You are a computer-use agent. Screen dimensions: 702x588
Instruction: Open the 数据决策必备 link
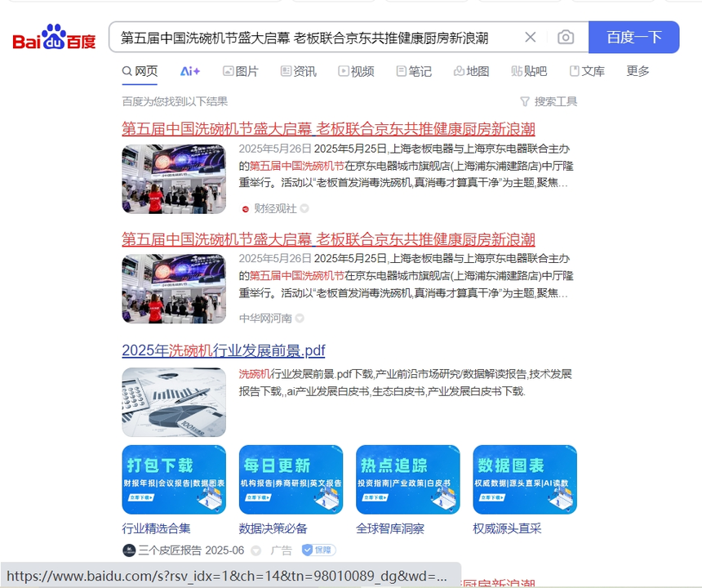click(273, 528)
